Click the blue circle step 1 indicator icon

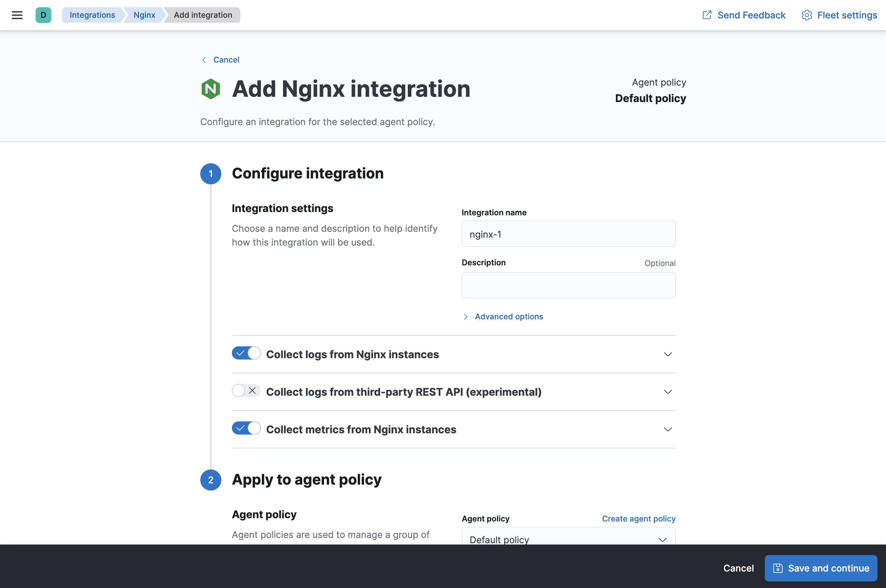pos(211,173)
